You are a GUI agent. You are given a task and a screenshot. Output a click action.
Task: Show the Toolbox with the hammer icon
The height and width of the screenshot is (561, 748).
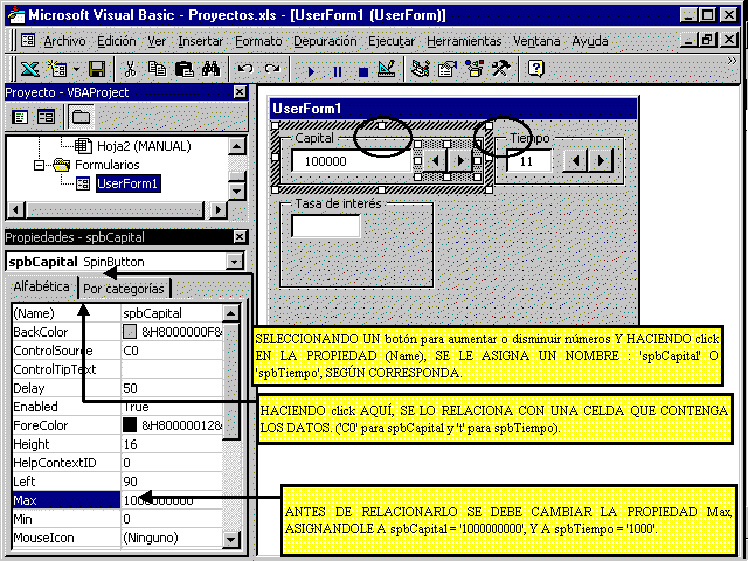click(501, 70)
